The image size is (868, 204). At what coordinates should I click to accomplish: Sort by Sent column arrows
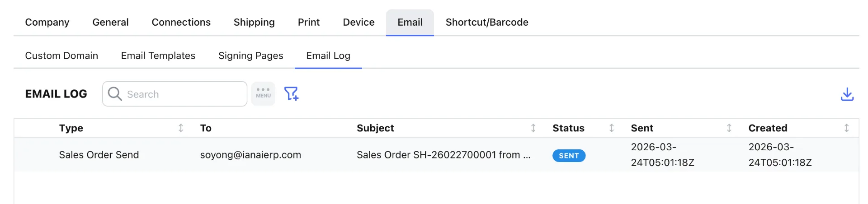tap(729, 128)
